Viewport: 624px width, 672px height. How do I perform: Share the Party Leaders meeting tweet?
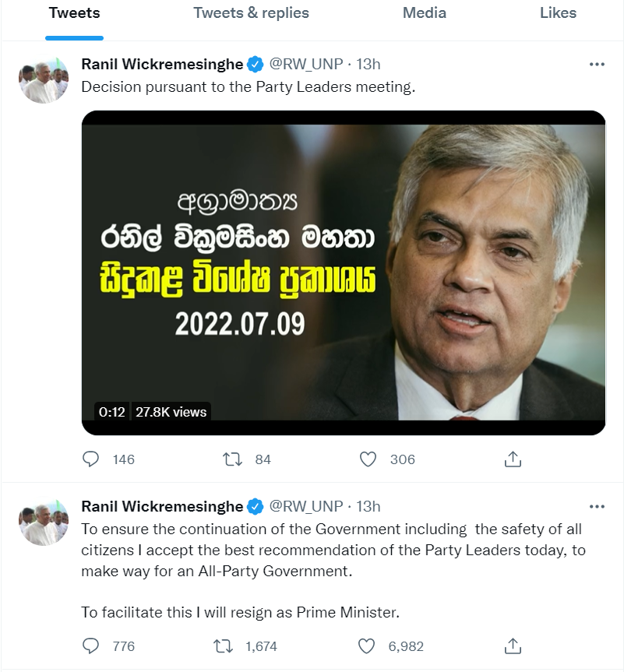coord(513,459)
